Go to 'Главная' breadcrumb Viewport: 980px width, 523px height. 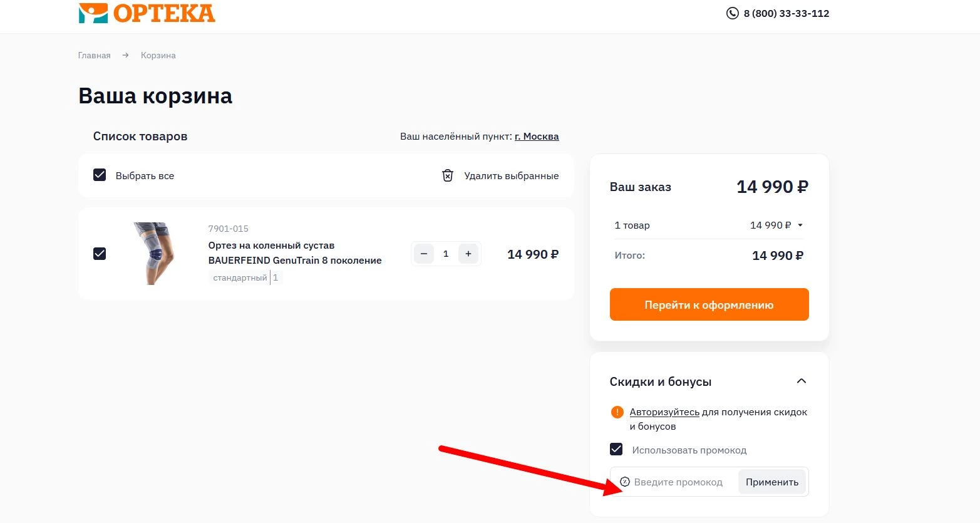[94, 55]
